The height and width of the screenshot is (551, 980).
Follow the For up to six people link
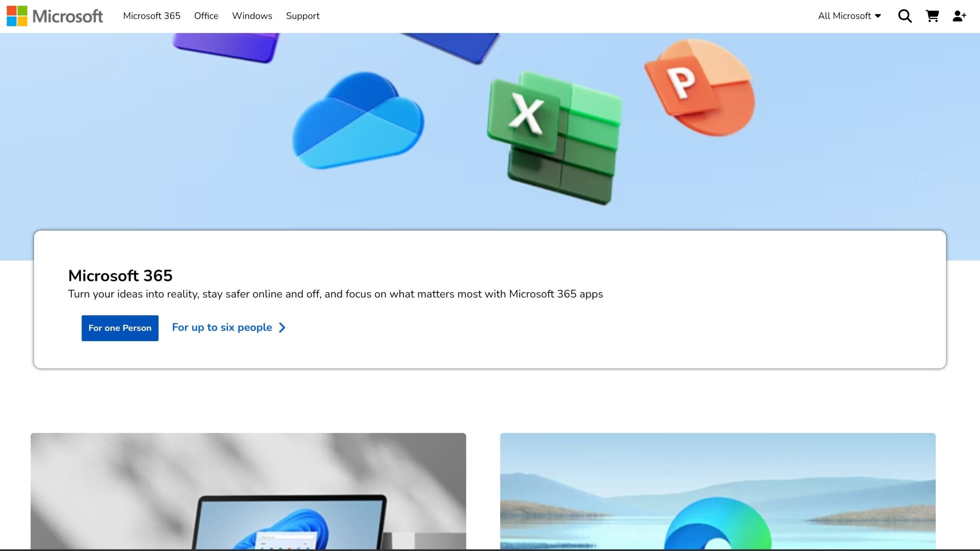pyautogui.click(x=229, y=328)
